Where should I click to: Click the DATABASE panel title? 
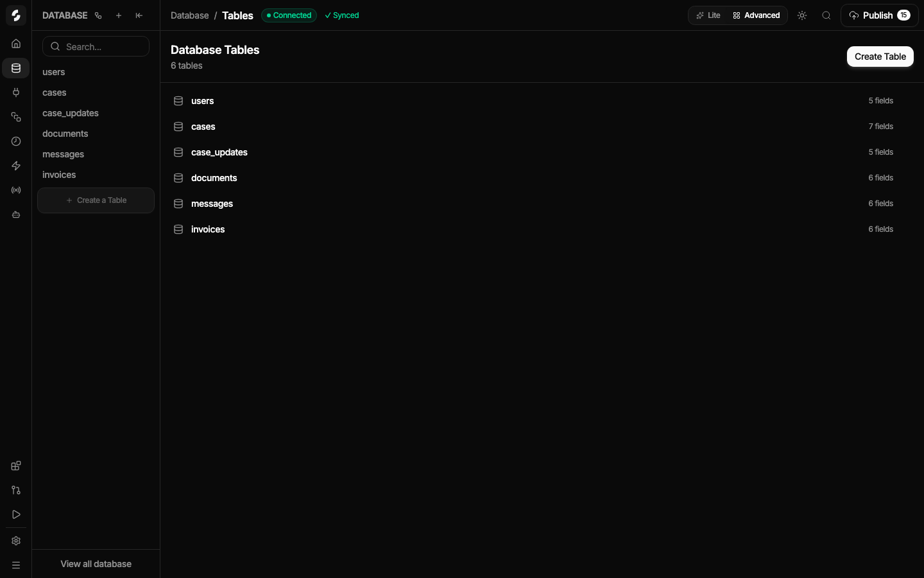(x=65, y=15)
